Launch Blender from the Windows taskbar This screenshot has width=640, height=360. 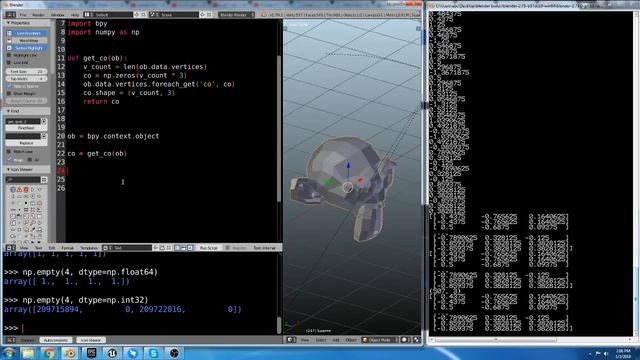click(70, 353)
